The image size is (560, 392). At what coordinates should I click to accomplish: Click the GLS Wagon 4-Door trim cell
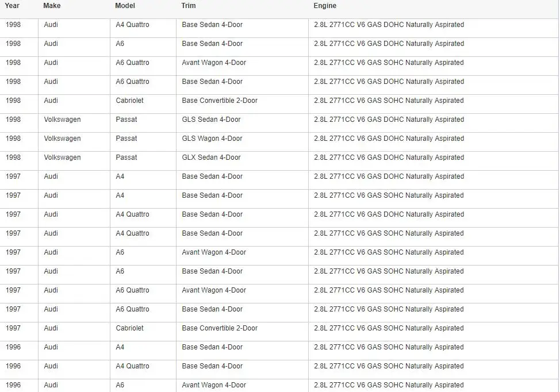(x=242, y=142)
